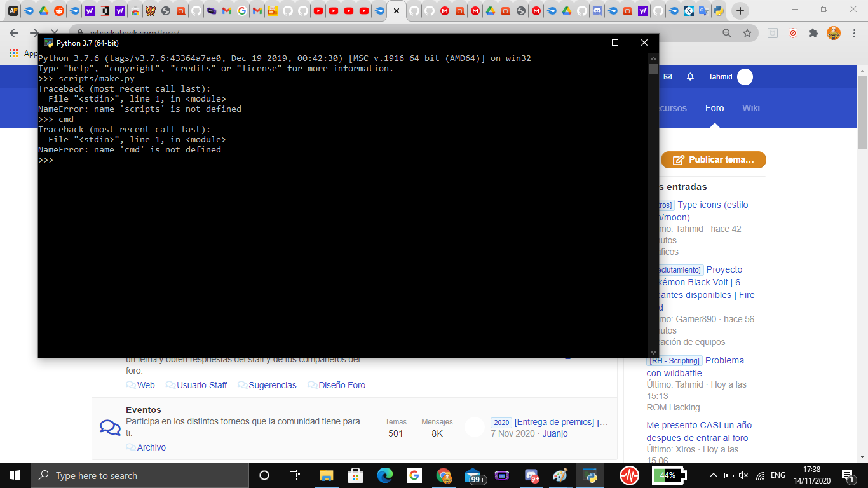The height and width of the screenshot is (488, 868).
Task: Expand hidden tray icons with the chevron
Action: point(713,475)
